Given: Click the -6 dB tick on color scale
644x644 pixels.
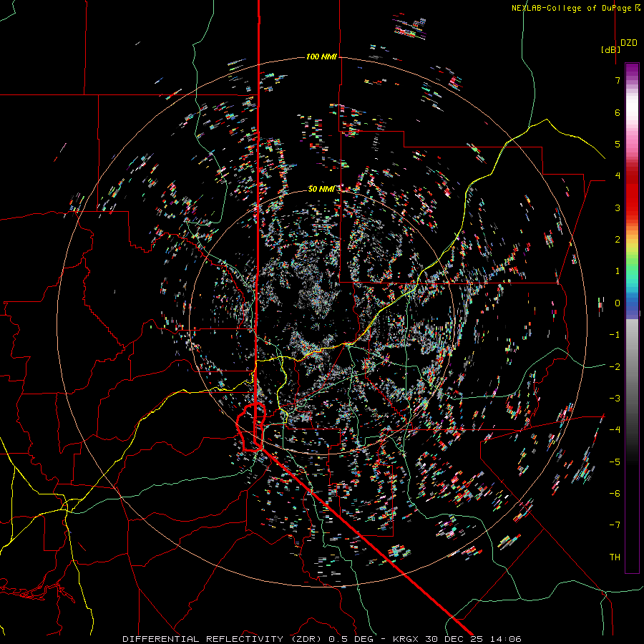Looking at the screenshot, I should point(615,493).
